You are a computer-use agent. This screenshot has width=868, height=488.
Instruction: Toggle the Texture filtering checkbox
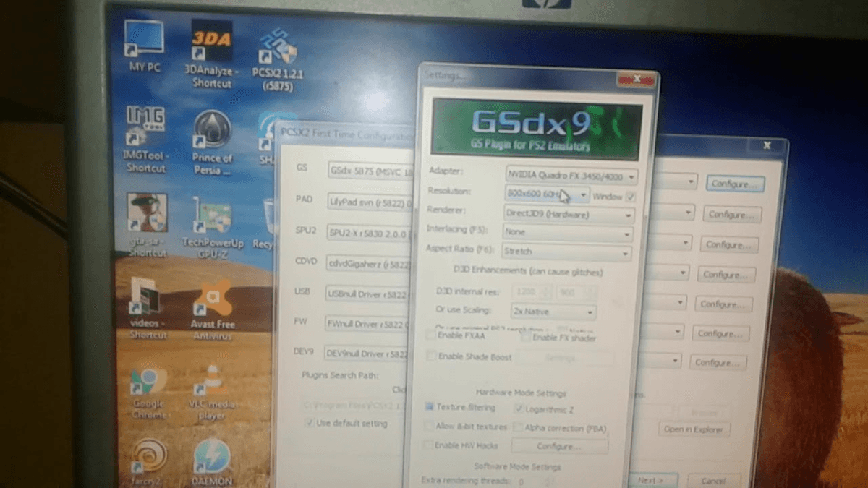429,407
